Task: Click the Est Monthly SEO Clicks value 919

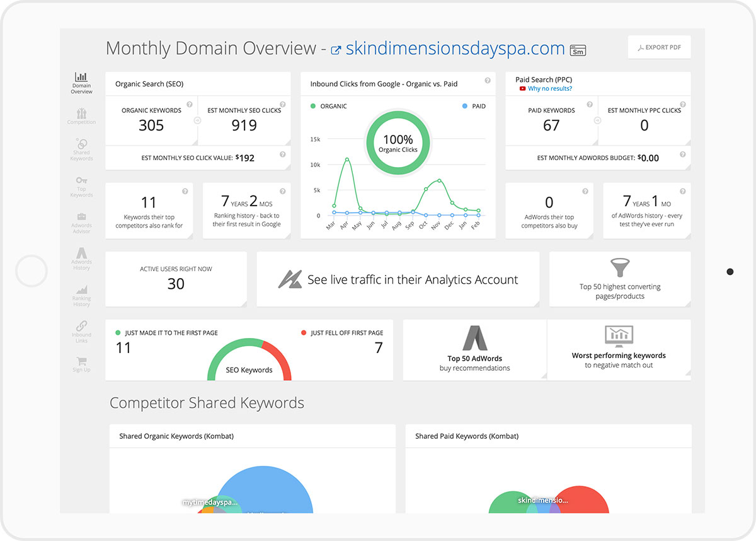Action: tap(244, 125)
